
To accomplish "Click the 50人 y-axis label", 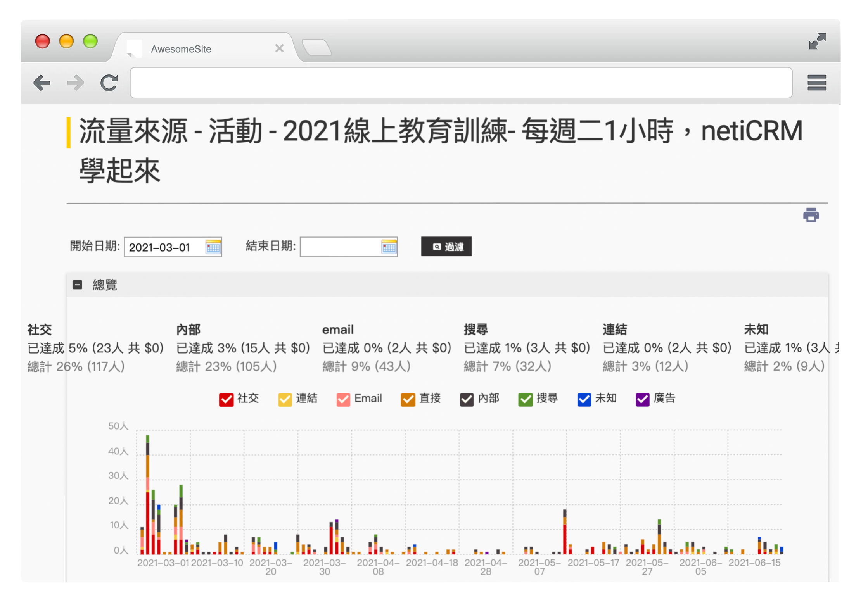I will coord(118,426).
